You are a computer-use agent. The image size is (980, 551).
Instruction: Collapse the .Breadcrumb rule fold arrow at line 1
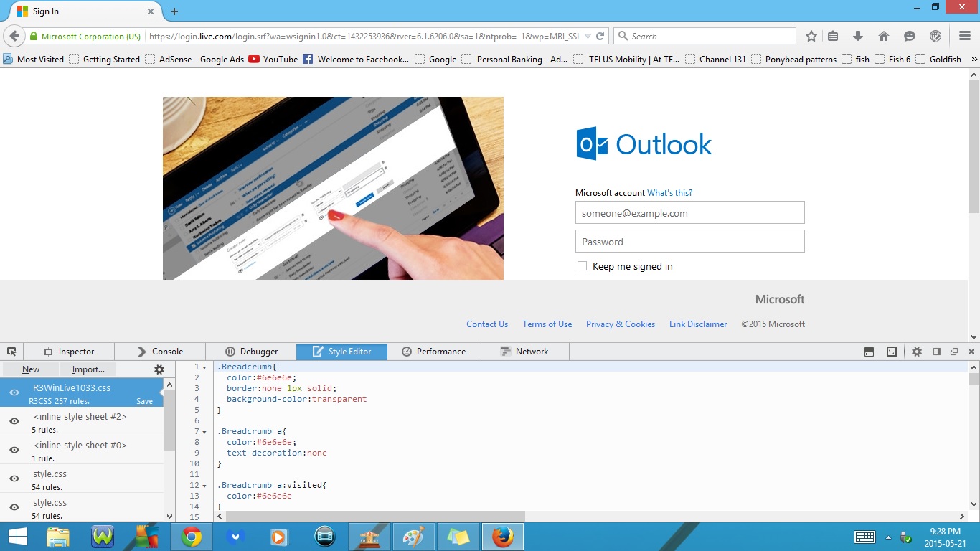[x=204, y=367]
